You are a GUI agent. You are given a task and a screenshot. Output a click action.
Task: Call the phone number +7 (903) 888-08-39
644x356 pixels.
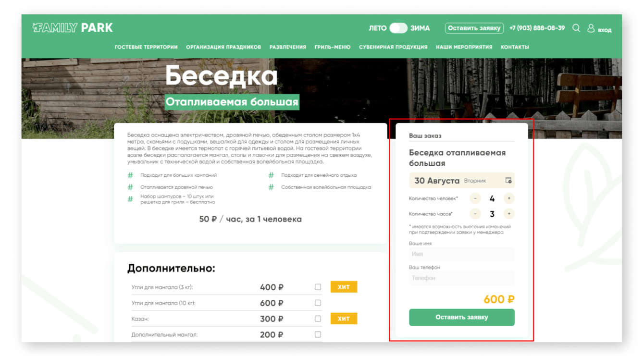tap(537, 28)
